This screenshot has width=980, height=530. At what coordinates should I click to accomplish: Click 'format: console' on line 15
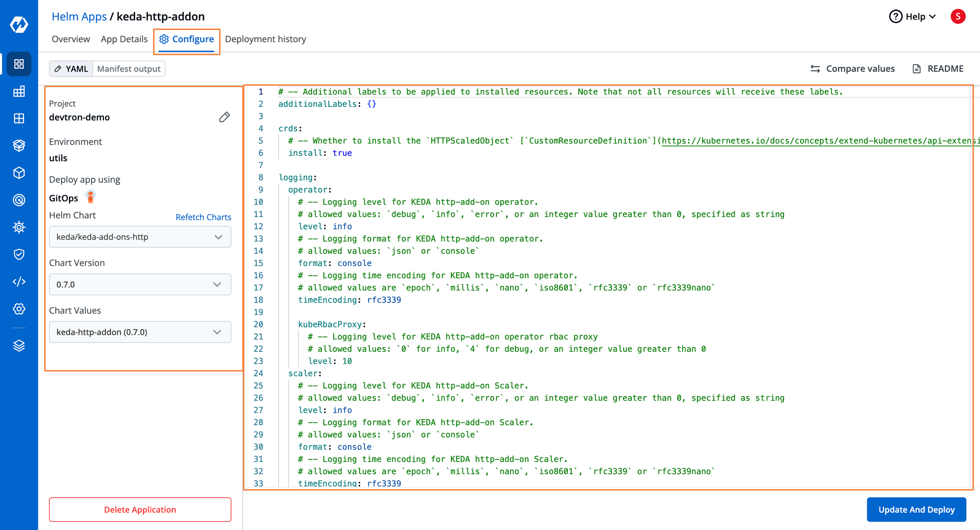(335, 264)
